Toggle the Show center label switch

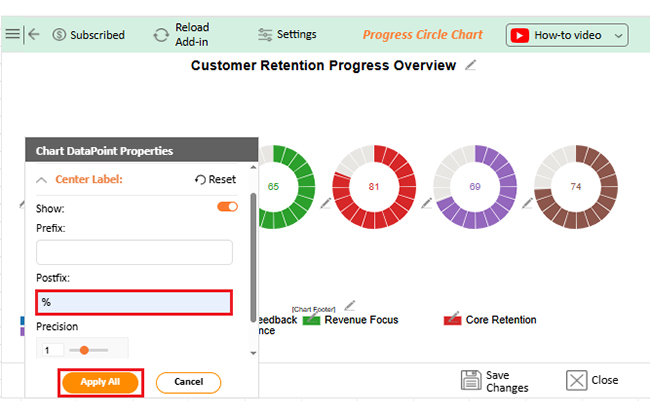(227, 207)
